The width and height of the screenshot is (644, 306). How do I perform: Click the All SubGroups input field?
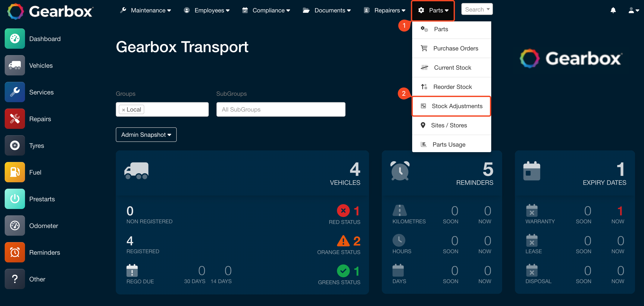coord(281,109)
